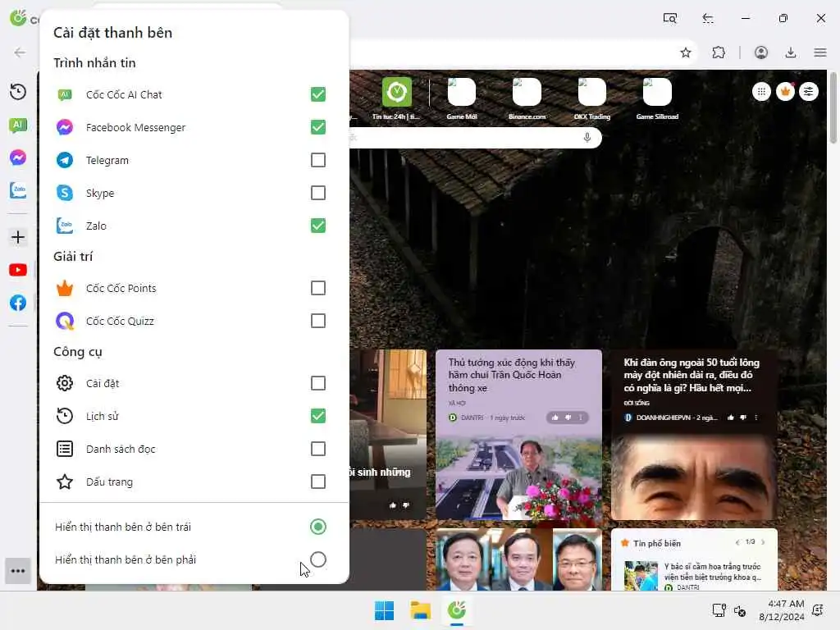
Task: Open the Thủ tướng xúc động news card
Action: [x=518, y=435]
